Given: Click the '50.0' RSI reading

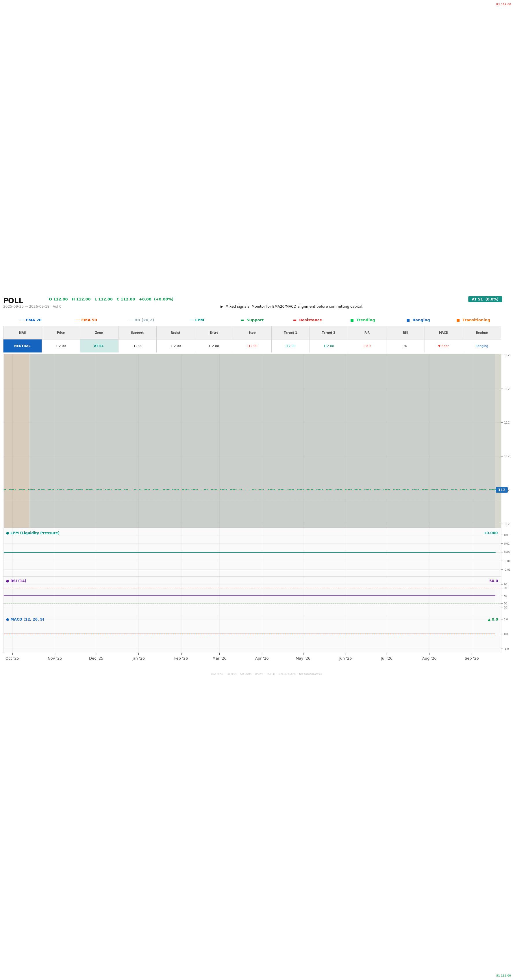Looking at the screenshot, I should click(494, 581).
